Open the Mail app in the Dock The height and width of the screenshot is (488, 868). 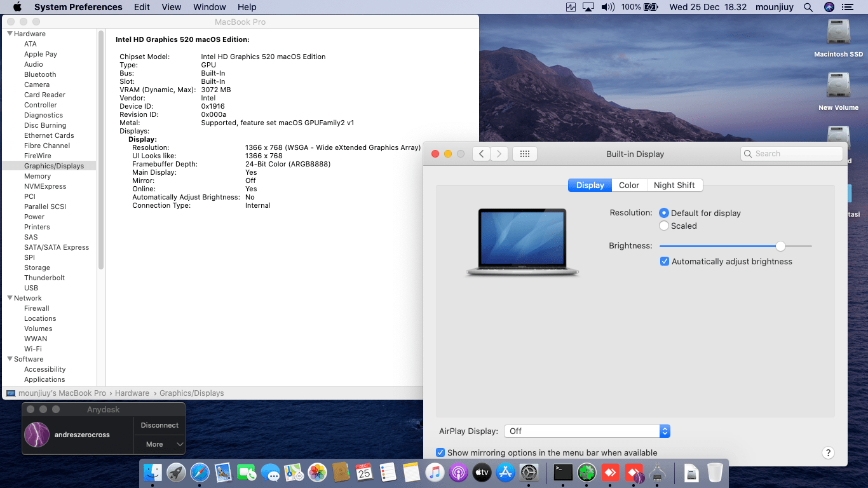tap(223, 472)
